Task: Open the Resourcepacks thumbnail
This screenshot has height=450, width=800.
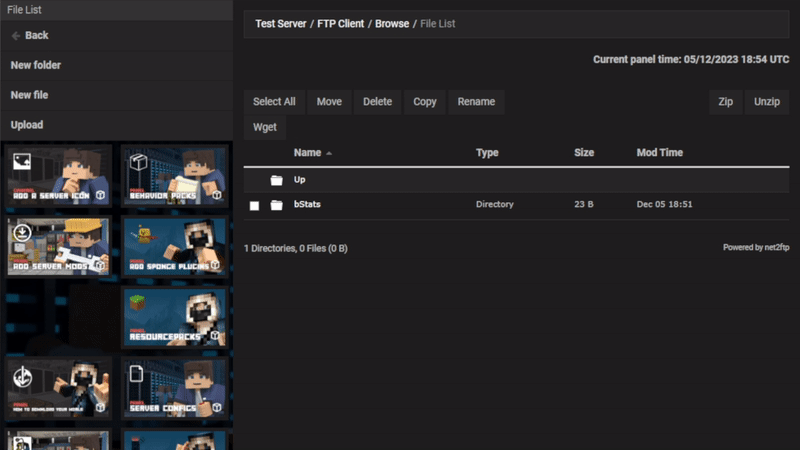Action: coord(174,317)
